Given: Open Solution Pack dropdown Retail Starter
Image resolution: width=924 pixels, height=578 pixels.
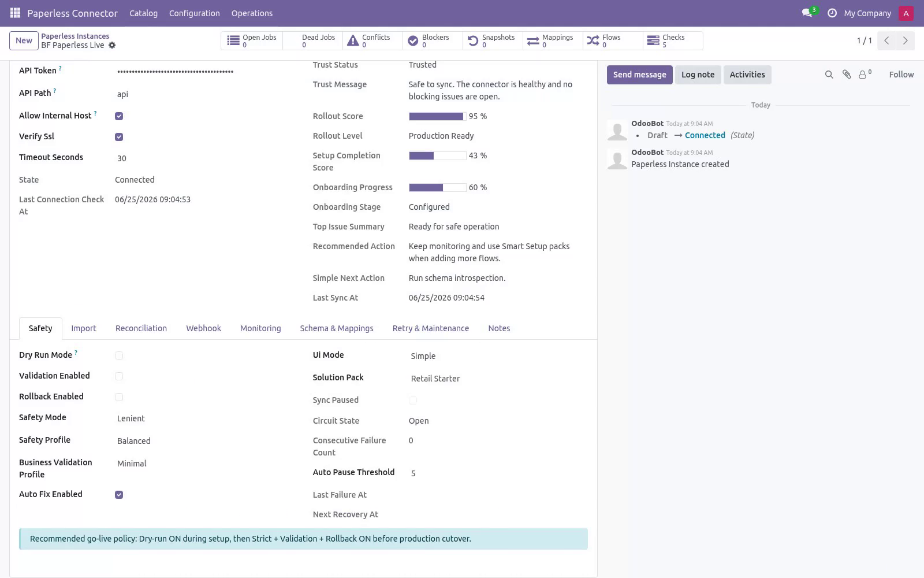Looking at the screenshot, I should [x=498, y=379].
